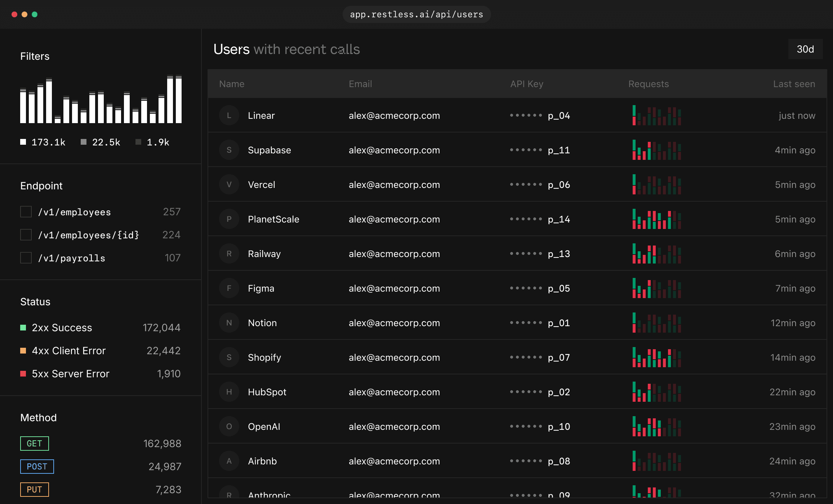Screen dimensions: 833x504
Task: Click the GET count 162,988
Action: (162, 444)
